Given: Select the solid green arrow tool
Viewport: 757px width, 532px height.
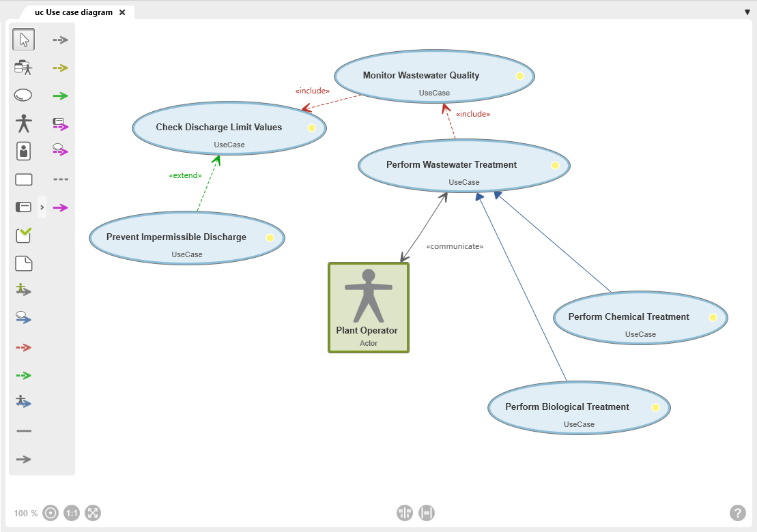Looking at the screenshot, I should pos(60,95).
